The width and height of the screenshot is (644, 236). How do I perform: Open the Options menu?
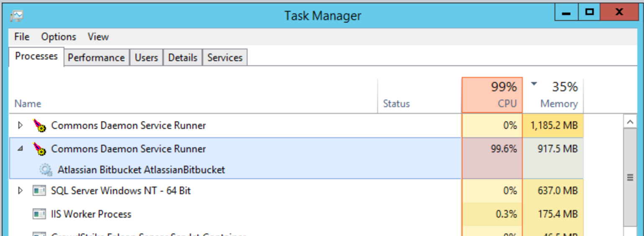[59, 37]
